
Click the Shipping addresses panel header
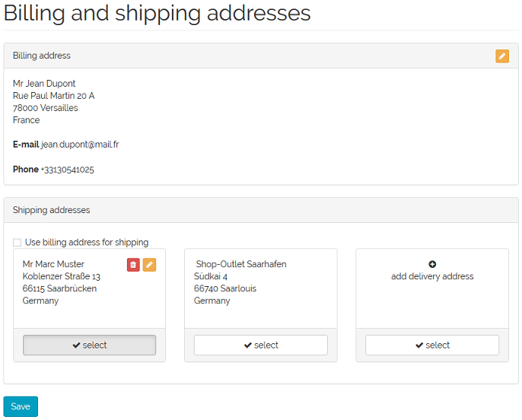pos(261,210)
